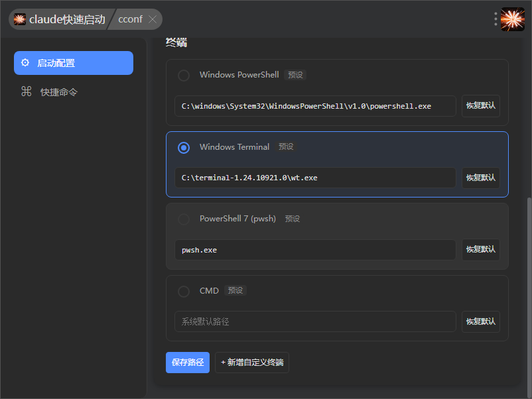Screen dimensions: 532x399
Task: Edit the pwsh.exe path field
Action: coord(315,250)
